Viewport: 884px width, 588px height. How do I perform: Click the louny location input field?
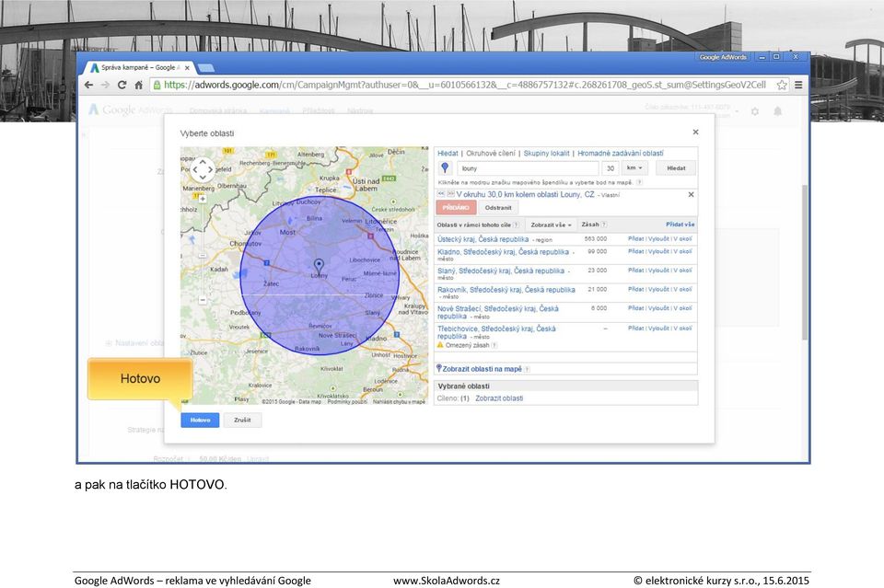528,168
